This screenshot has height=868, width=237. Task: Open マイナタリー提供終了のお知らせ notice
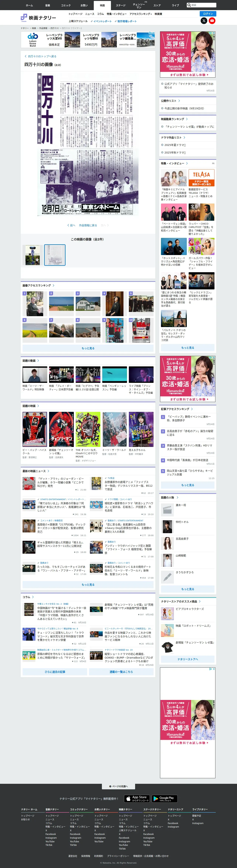[189, 86]
